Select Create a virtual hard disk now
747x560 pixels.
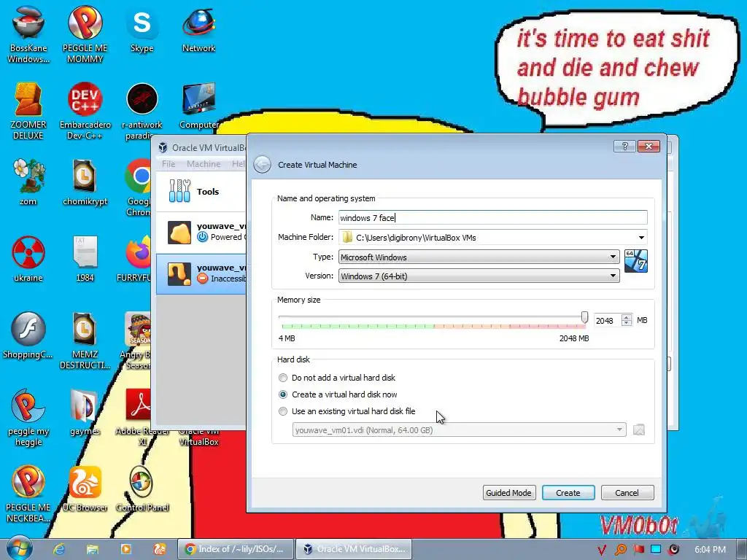(283, 394)
